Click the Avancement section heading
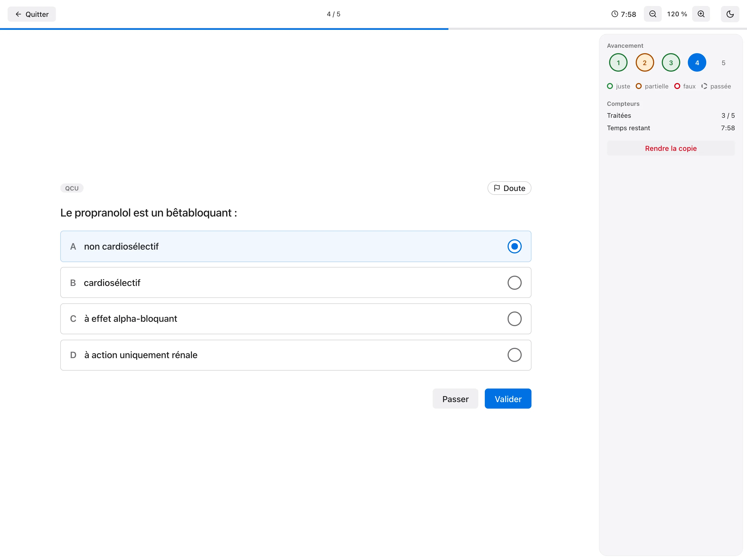This screenshot has width=747, height=560. pyautogui.click(x=625, y=46)
